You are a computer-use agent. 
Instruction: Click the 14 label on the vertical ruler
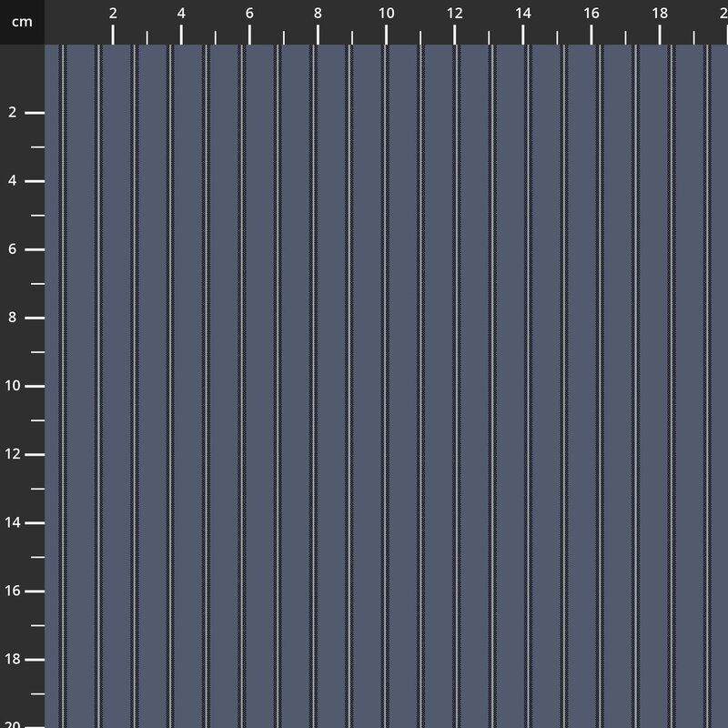pos(13,523)
